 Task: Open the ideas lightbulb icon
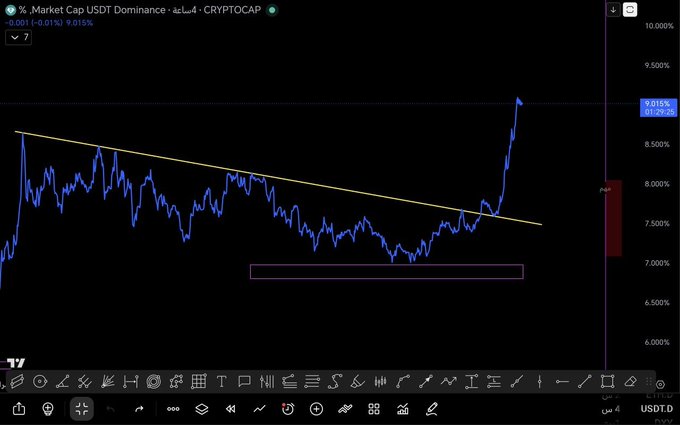coord(48,409)
